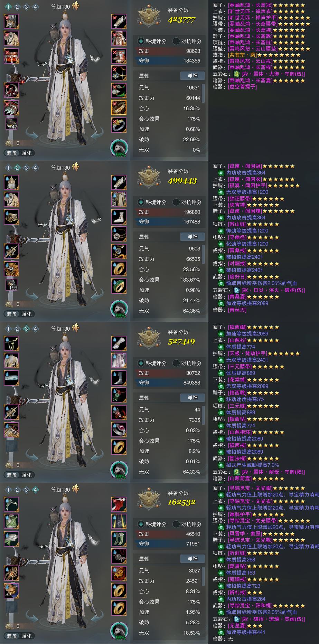Click the gold ring slot in the 527419 score panel

tap(119, 447)
